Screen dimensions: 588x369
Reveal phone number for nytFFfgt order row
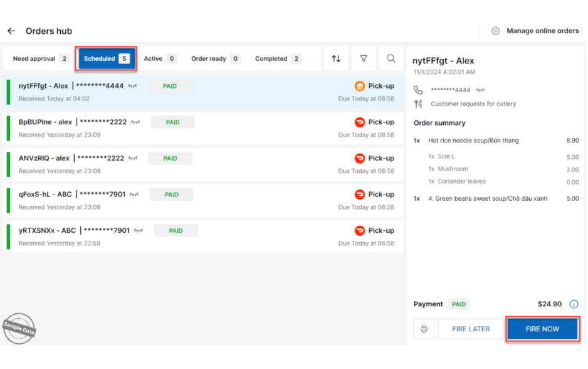(133, 86)
